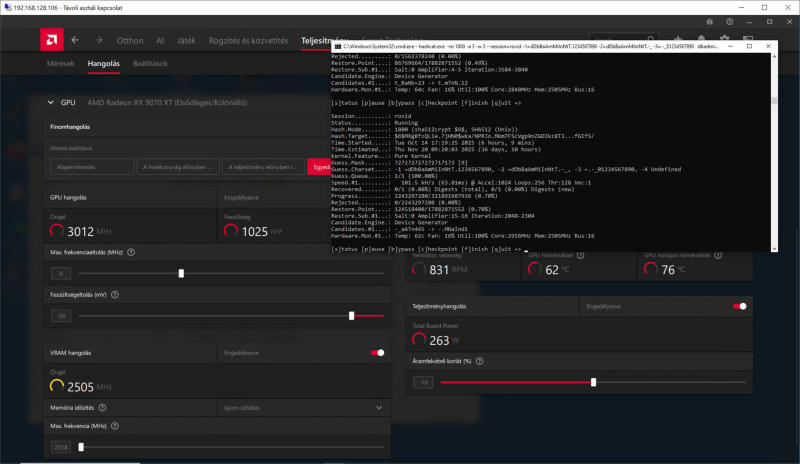Image resolution: width=800 pixels, height=464 pixels.
Task: Click the Finomhangolás section heading
Action: pos(70,127)
